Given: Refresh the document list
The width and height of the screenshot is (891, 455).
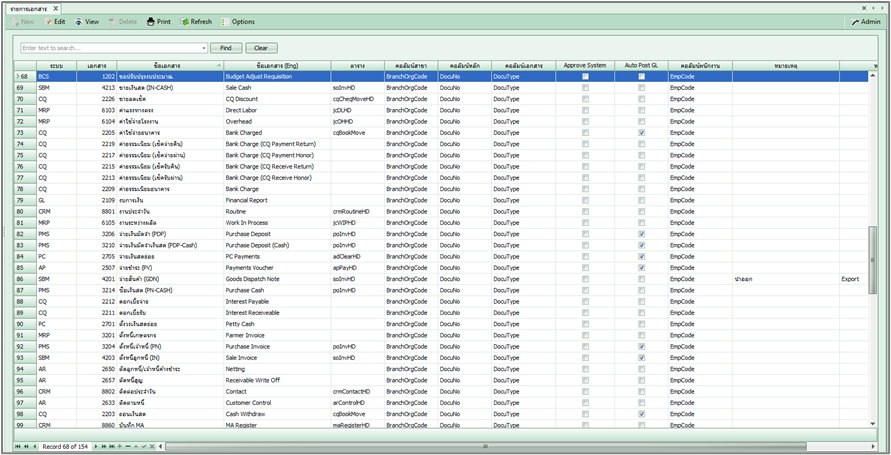Looking at the screenshot, I should coord(196,21).
